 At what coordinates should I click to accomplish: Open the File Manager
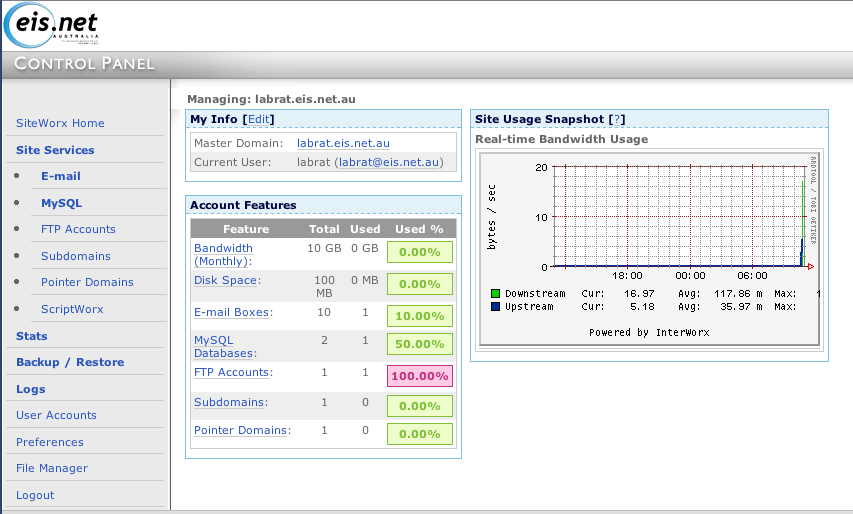51,468
